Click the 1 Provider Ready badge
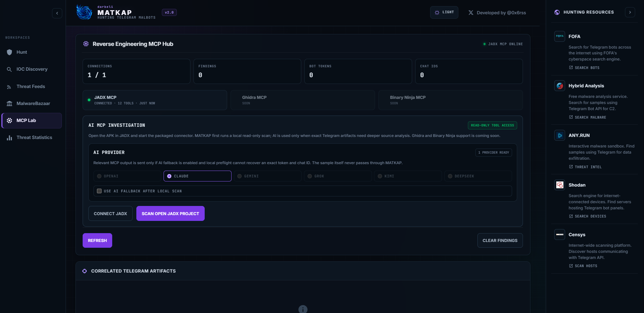 tap(494, 153)
